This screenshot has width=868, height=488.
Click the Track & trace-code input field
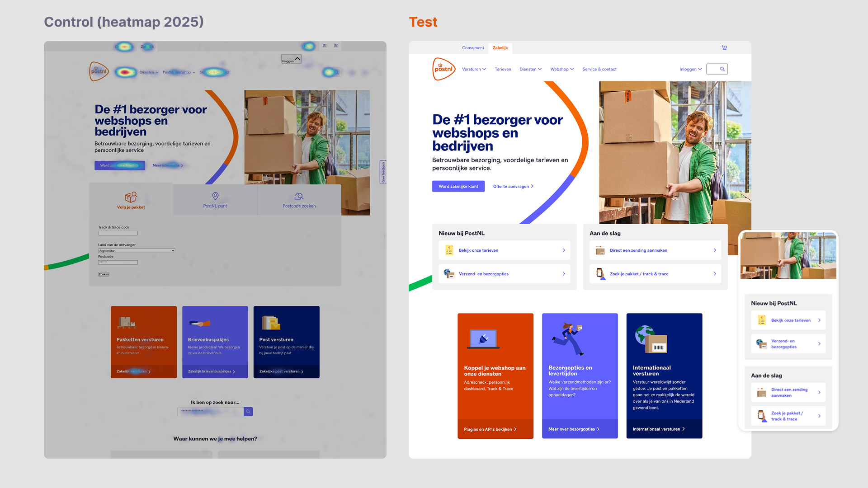click(118, 233)
